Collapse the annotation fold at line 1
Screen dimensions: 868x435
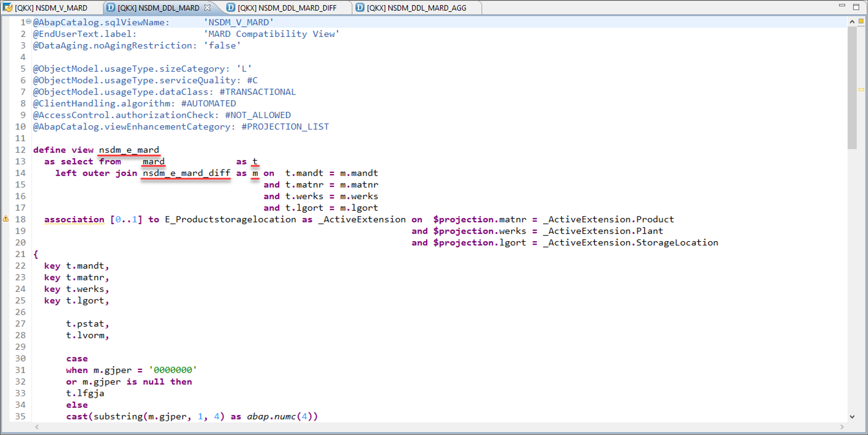coord(29,22)
